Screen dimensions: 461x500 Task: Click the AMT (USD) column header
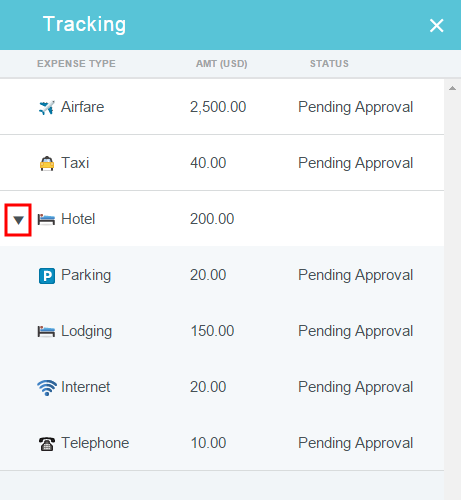[222, 63]
